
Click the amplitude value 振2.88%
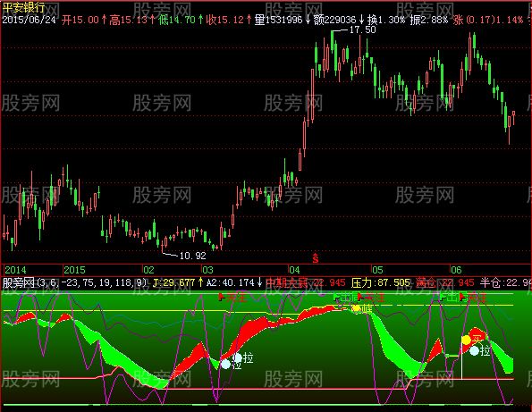(x=429, y=20)
